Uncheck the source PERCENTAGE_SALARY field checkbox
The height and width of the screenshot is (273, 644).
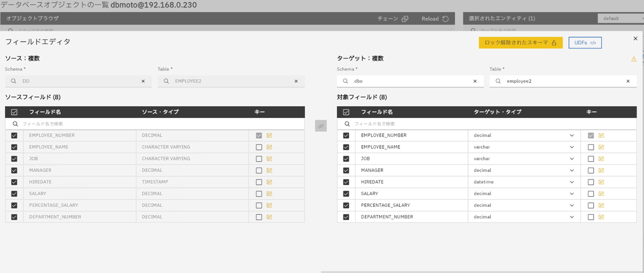click(x=14, y=206)
